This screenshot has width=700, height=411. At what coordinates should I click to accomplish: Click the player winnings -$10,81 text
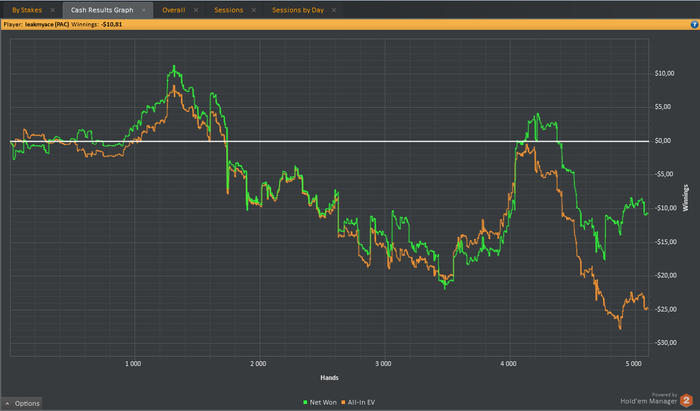[x=112, y=25]
